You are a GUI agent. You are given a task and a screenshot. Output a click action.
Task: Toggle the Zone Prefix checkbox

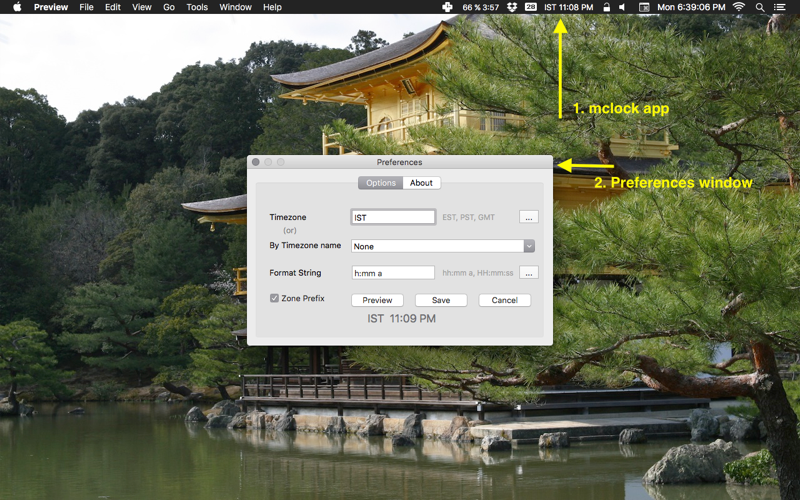[274, 298]
